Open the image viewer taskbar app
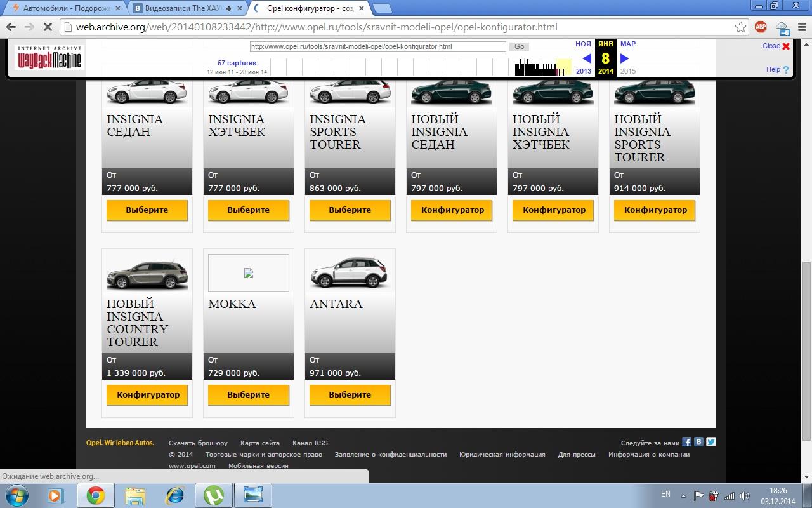The height and width of the screenshot is (508, 812). 253,495
